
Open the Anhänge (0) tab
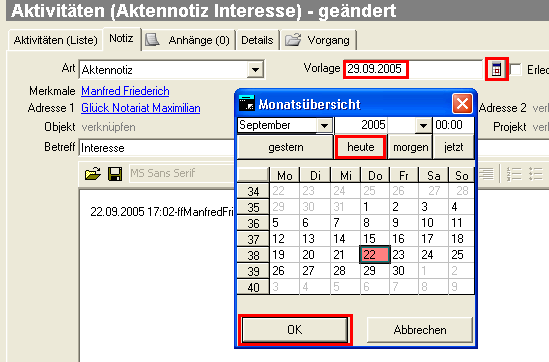pyautogui.click(x=189, y=40)
